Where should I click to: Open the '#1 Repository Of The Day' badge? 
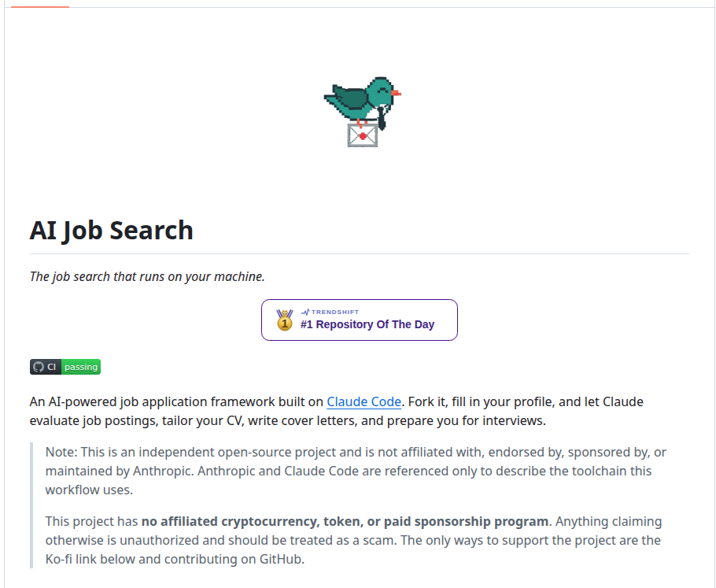tap(360, 320)
